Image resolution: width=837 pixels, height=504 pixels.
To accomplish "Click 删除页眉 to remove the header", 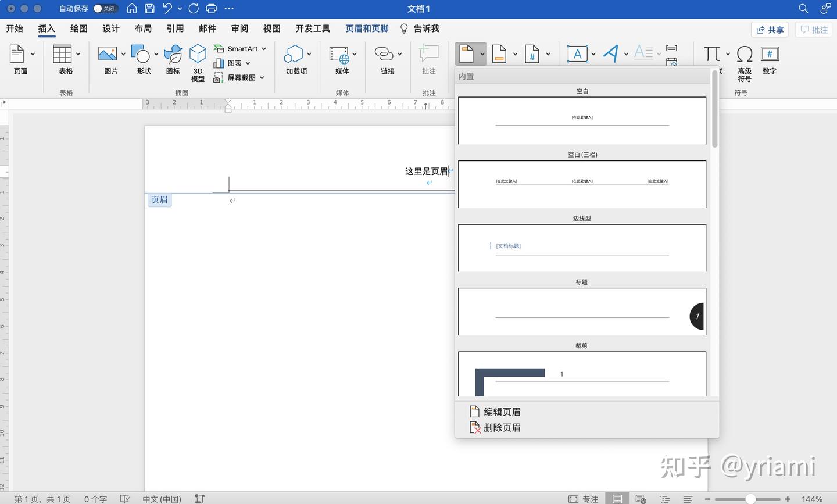I will [x=501, y=427].
